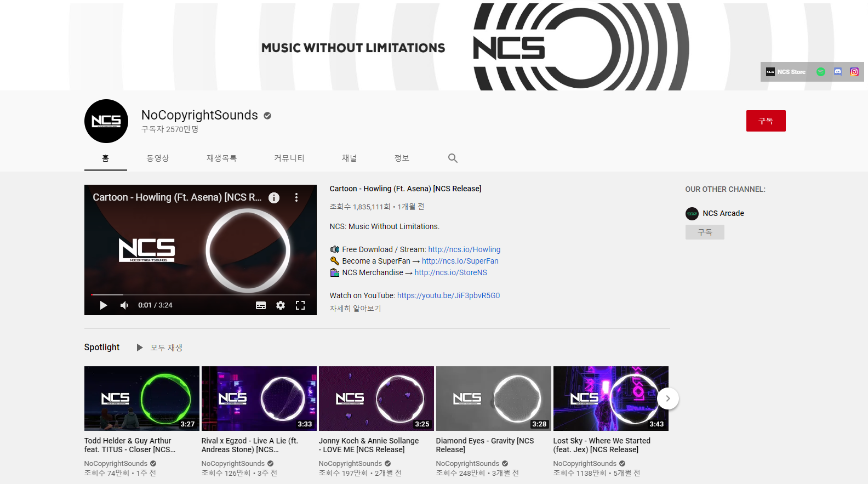Viewport: 868px width, 484px height.
Task: Open the channel name under LOVE ME video
Action: pos(350,464)
